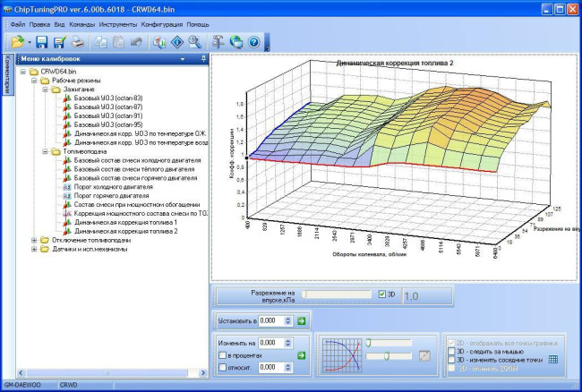
Task: Open the dropdown arrow next to Open icon
Action: [x=30, y=42]
